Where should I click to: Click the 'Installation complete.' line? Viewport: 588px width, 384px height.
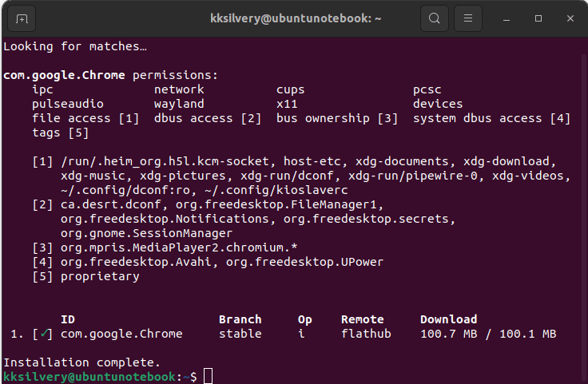pos(81,362)
